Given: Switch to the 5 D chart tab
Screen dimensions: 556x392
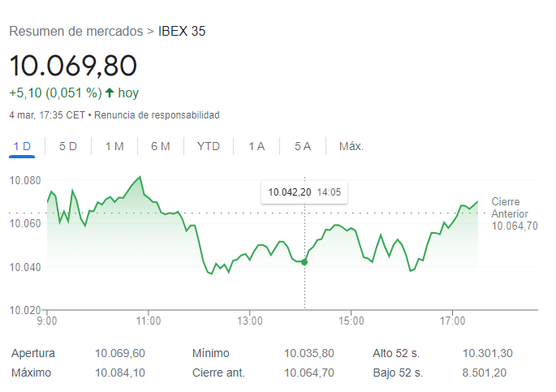Looking at the screenshot, I should click(68, 146).
